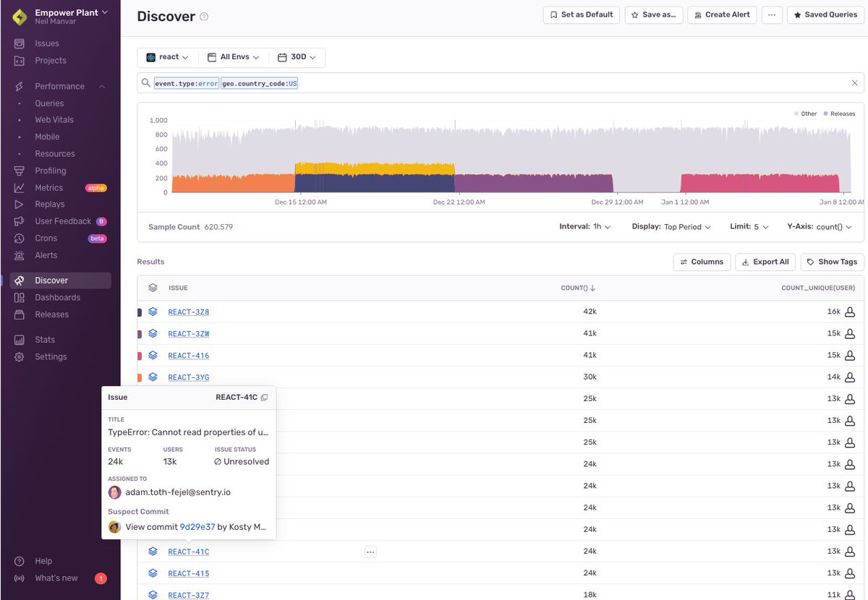This screenshot has width=868, height=600.
Task: Click the Save as button
Action: tap(654, 14)
